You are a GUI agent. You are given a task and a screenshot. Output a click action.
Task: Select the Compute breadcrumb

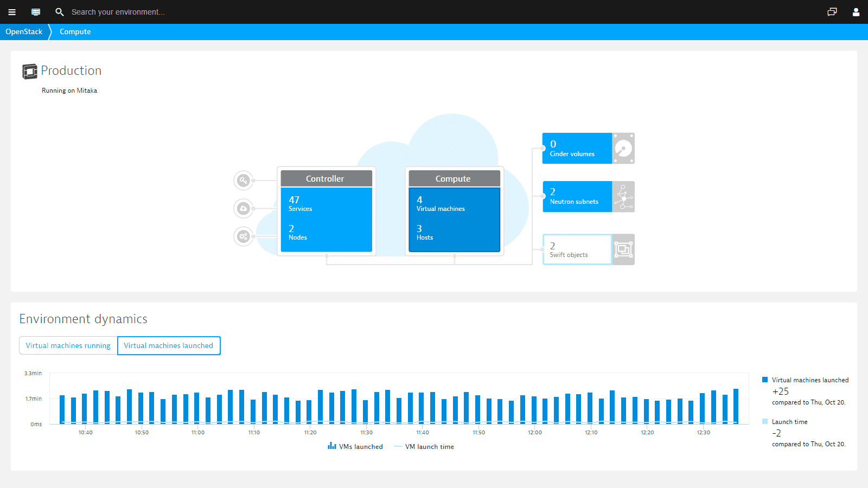point(75,31)
